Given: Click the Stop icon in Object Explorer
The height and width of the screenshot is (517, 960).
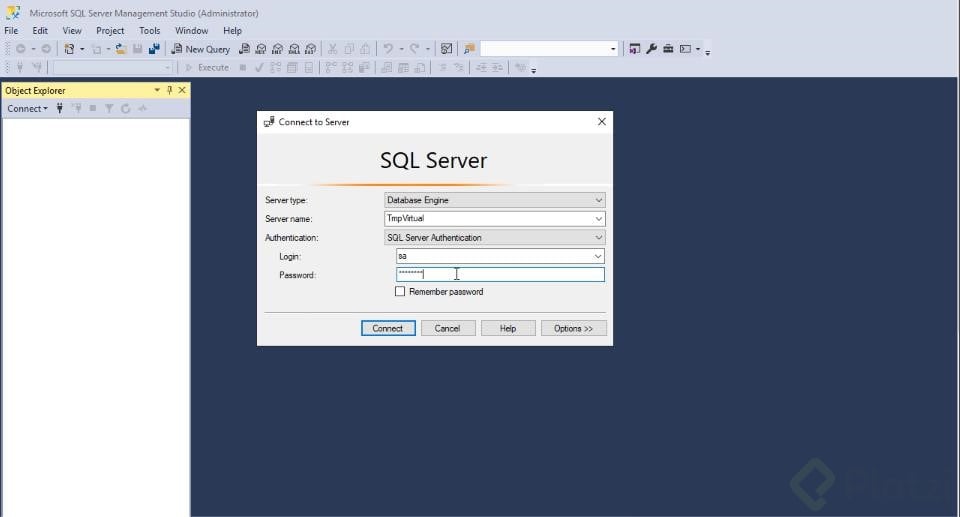Looking at the screenshot, I should click(x=93, y=108).
